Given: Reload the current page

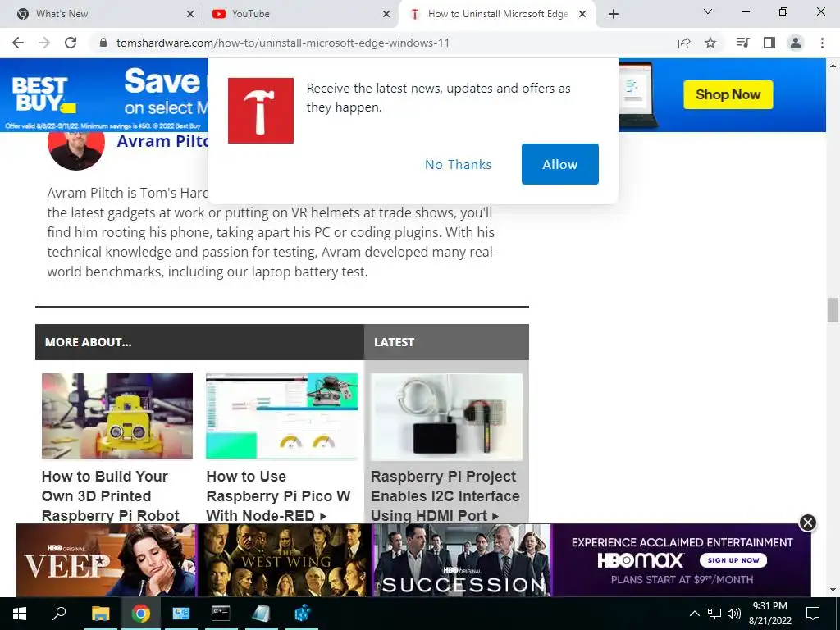Looking at the screenshot, I should 71,43.
